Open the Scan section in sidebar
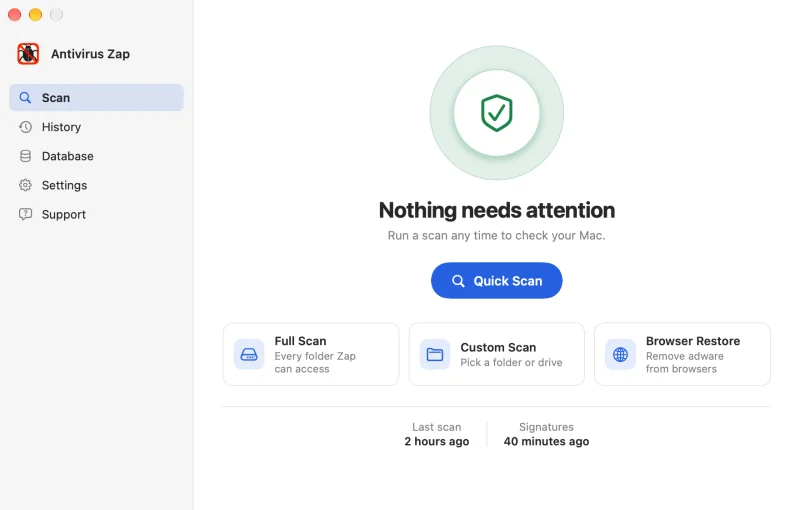 [96, 97]
